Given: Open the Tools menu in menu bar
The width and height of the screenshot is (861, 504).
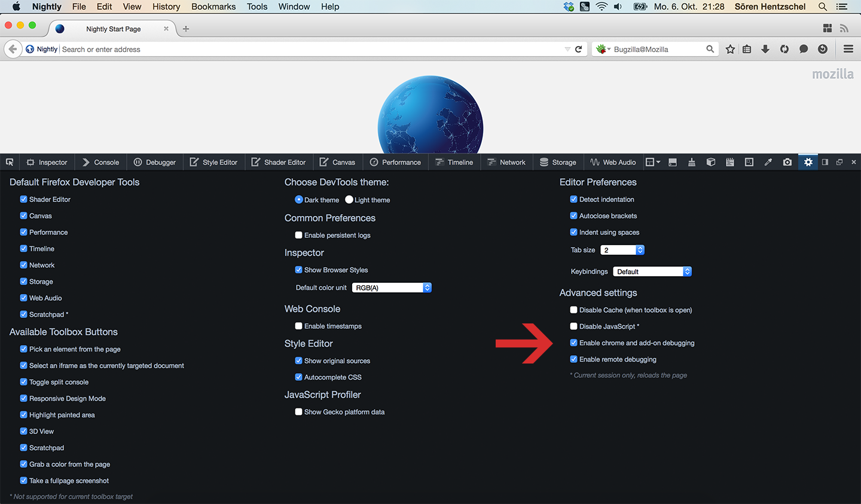Looking at the screenshot, I should [257, 7].
